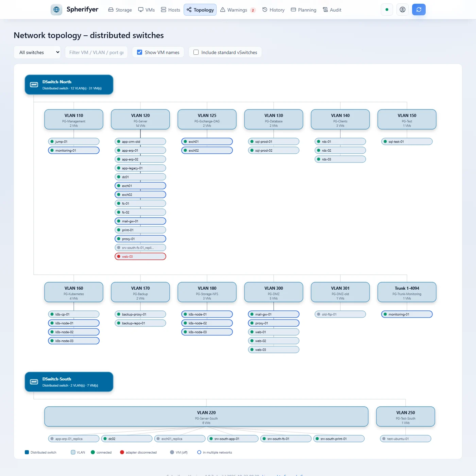Image resolution: width=476 pixels, height=476 pixels.
Task: Select the k8s-cp-01 VM
Action: 74,314
